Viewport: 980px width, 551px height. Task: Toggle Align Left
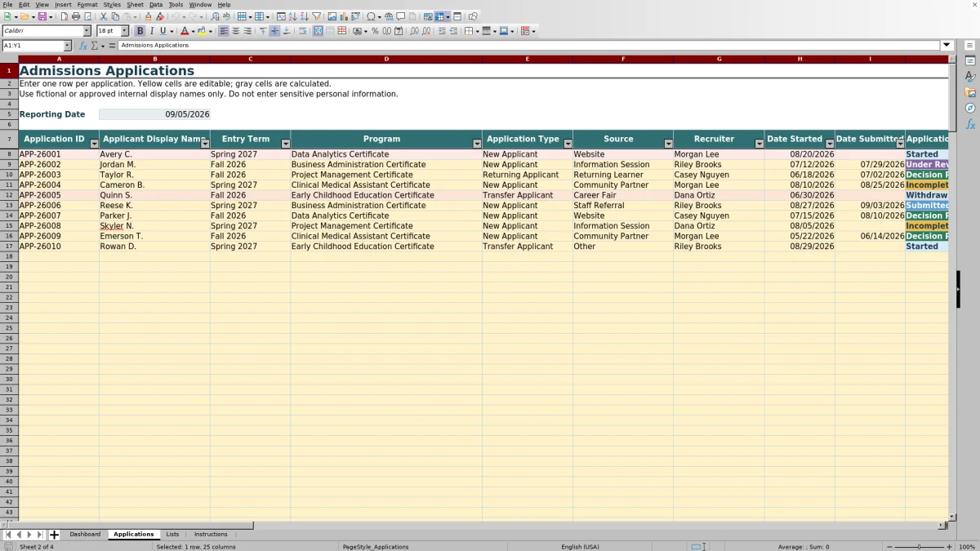(x=223, y=31)
